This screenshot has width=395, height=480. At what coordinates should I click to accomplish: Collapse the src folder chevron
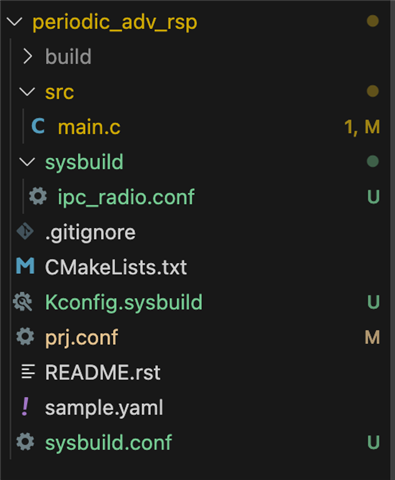point(27,92)
